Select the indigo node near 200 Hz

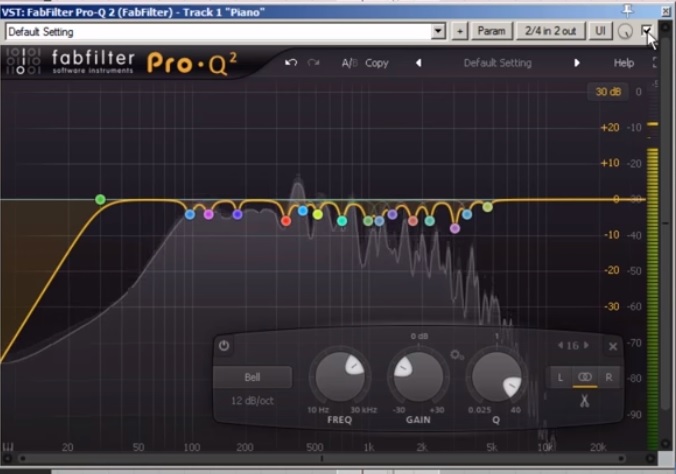(x=237, y=214)
